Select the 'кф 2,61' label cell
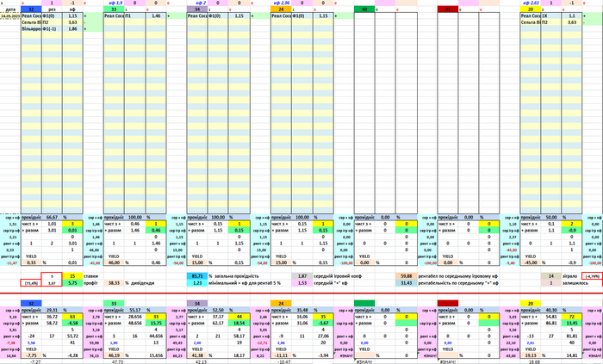 coord(531,3)
